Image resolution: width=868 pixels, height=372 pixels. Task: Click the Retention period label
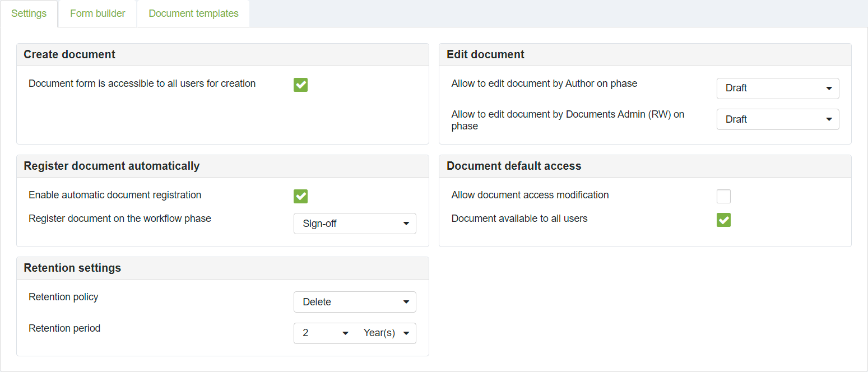coord(64,328)
